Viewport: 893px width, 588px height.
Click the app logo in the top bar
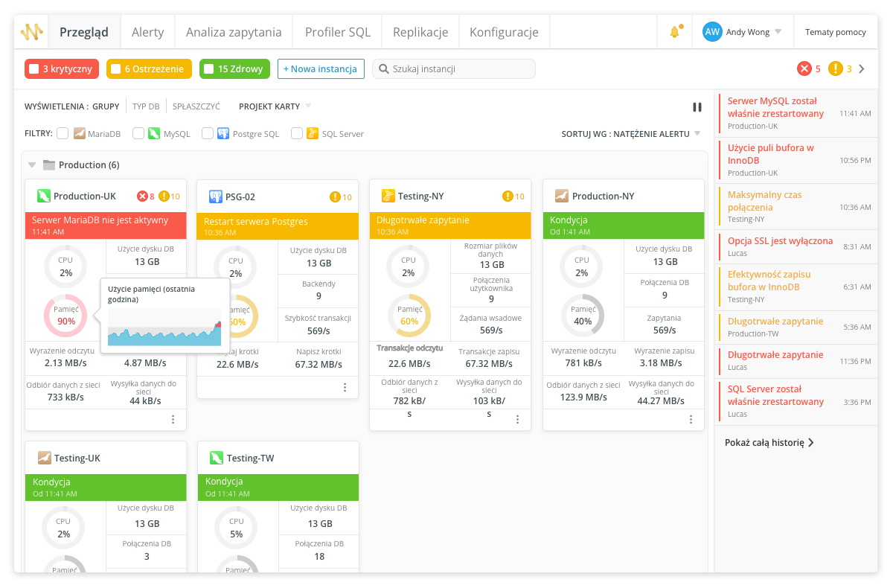31,32
